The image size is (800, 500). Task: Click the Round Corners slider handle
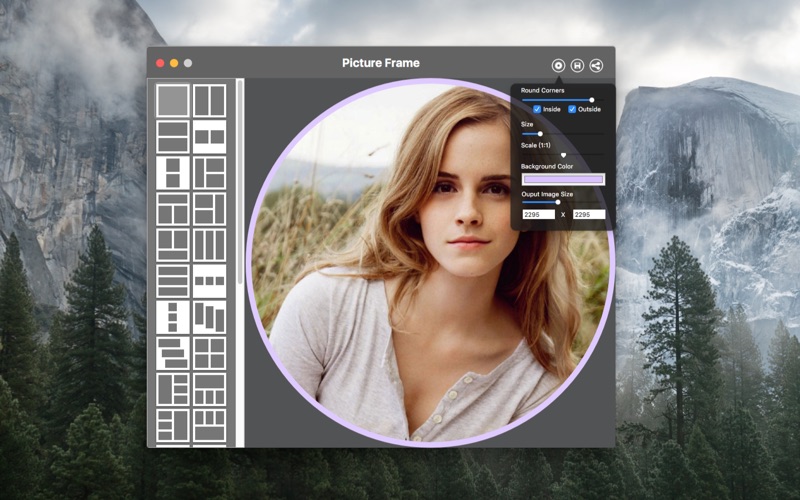[591, 100]
